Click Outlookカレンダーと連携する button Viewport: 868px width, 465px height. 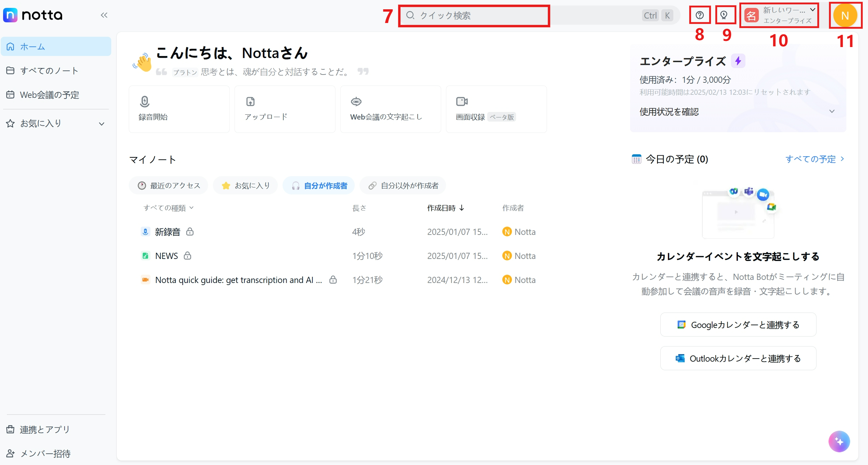[738, 358]
